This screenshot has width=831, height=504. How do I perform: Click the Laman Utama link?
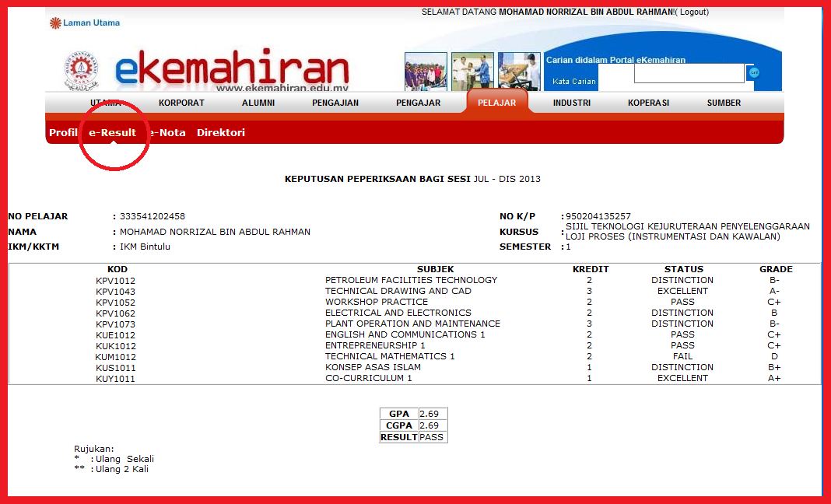click(91, 23)
